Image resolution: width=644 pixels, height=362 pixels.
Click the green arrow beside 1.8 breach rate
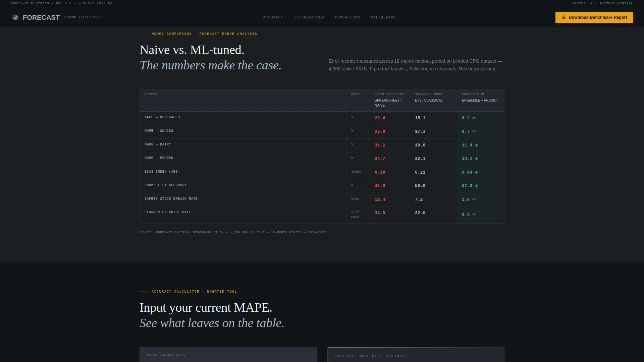pos(474,200)
